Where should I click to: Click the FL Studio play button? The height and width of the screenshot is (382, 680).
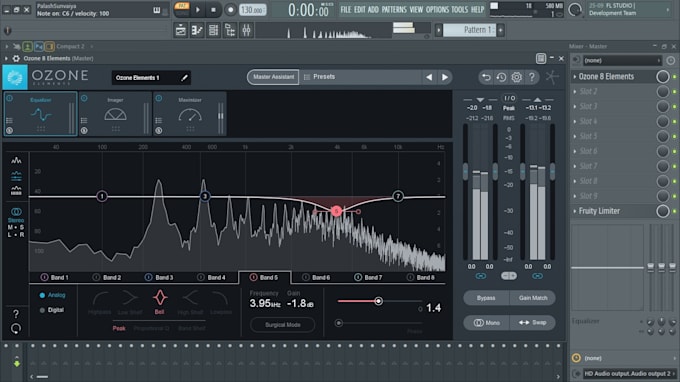coord(198,10)
